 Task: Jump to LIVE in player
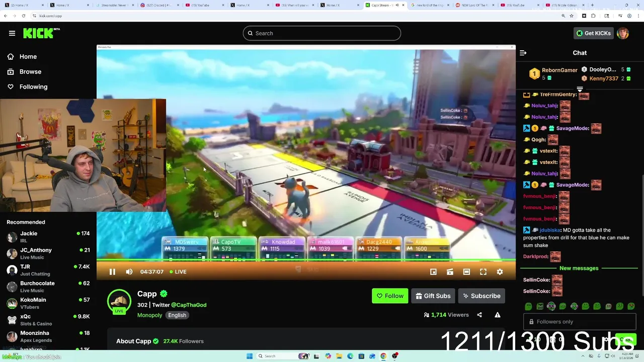(178, 272)
